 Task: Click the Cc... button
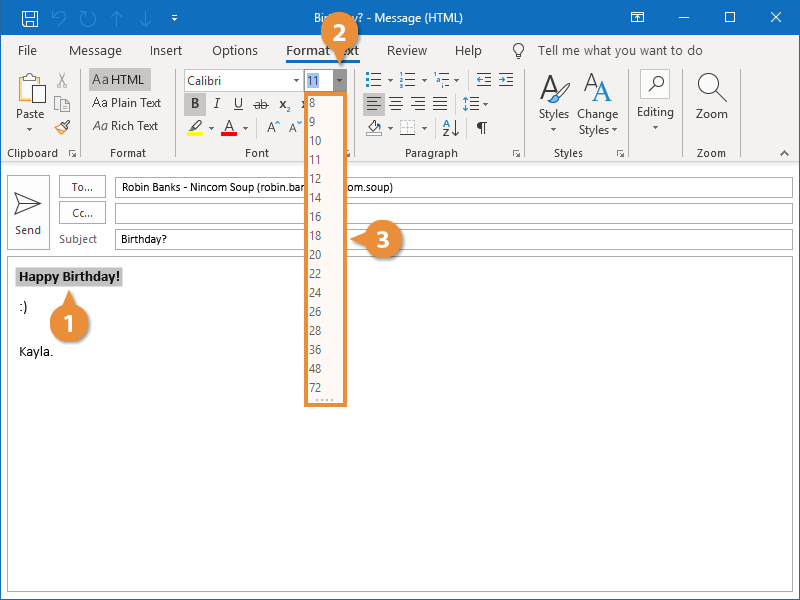[81, 212]
